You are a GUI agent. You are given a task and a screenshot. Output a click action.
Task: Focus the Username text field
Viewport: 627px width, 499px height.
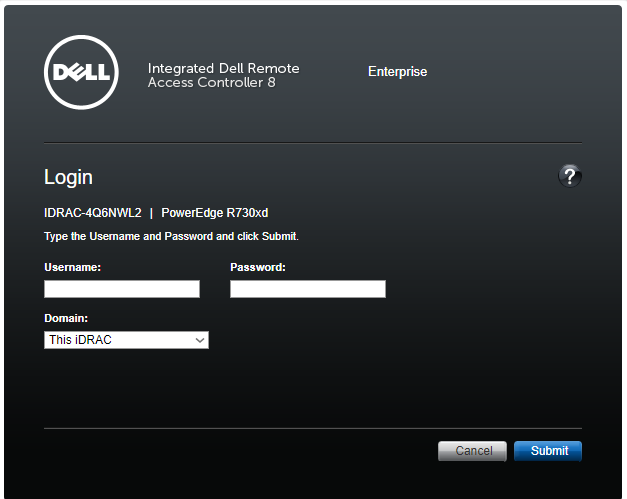pyautogui.click(x=122, y=289)
